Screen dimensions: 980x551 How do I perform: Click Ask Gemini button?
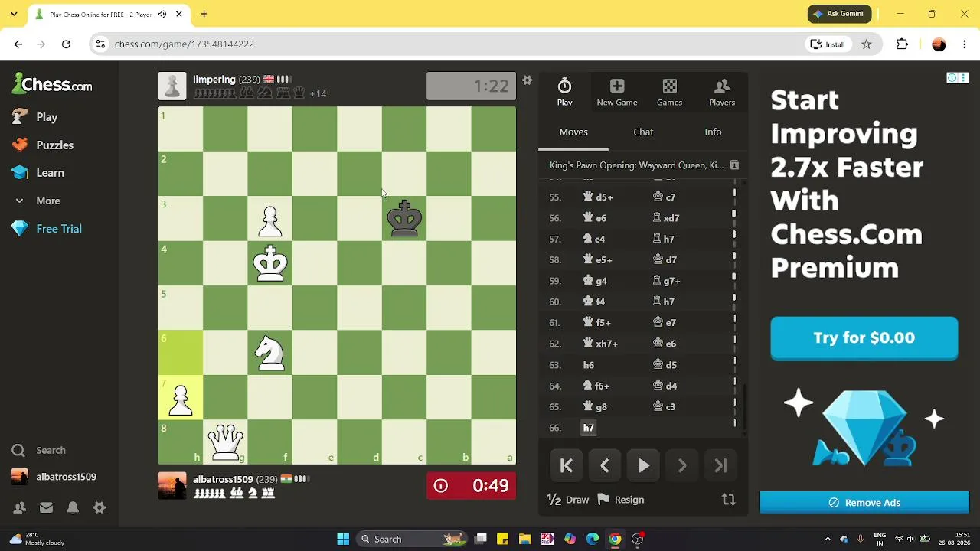click(x=838, y=14)
